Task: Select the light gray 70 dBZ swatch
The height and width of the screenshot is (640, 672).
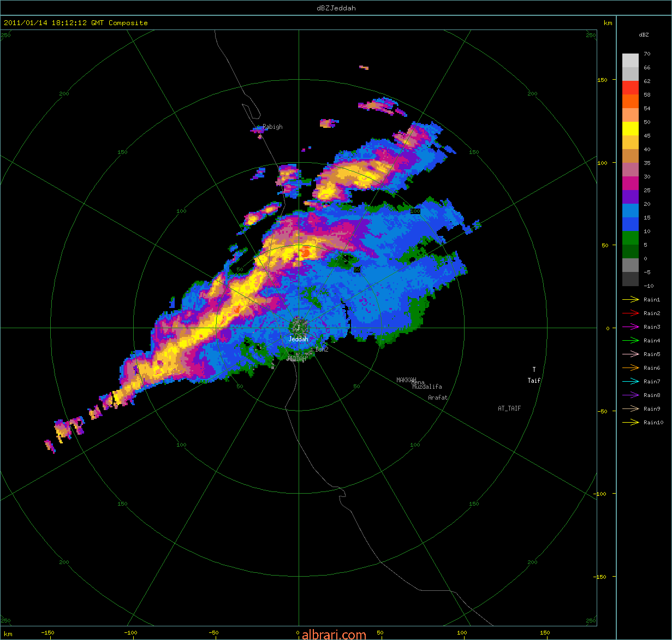Action: (631, 60)
